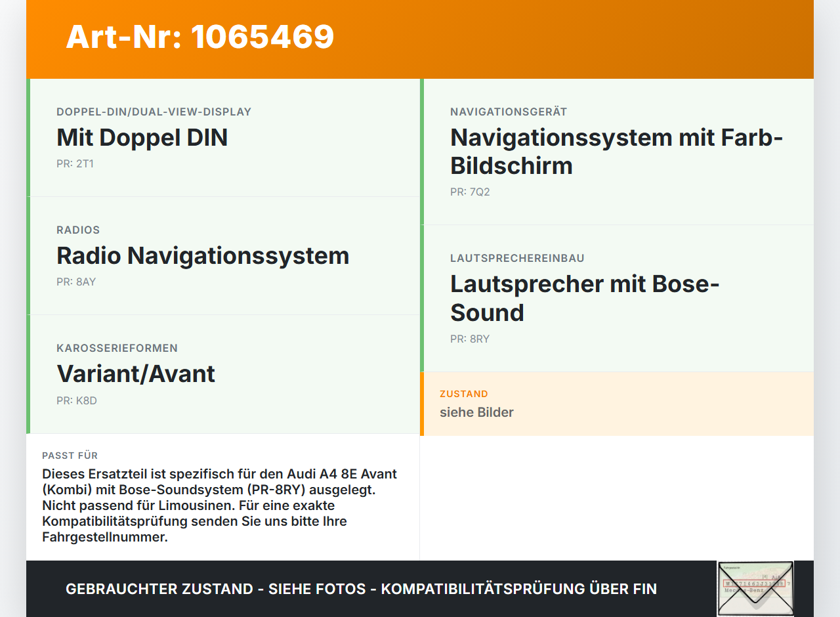Click 'PR: K8D' code
This screenshot has width=840, height=617.
pyautogui.click(x=77, y=400)
